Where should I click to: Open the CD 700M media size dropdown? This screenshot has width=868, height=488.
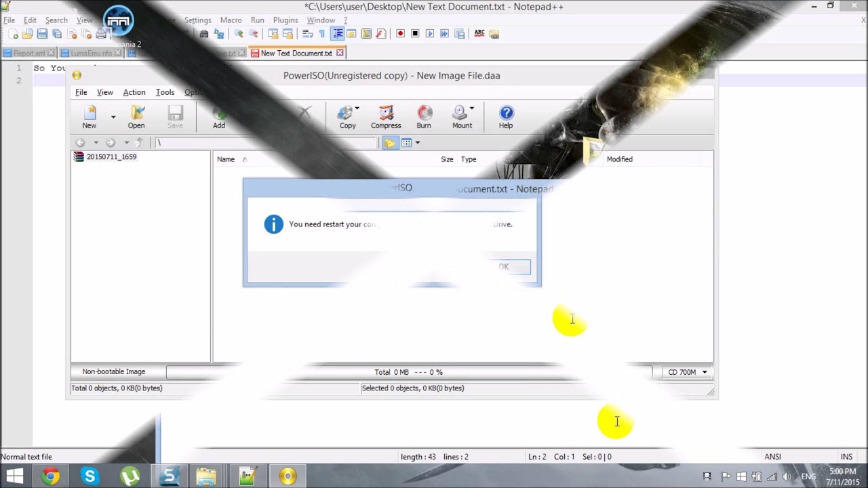click(687, 372)
